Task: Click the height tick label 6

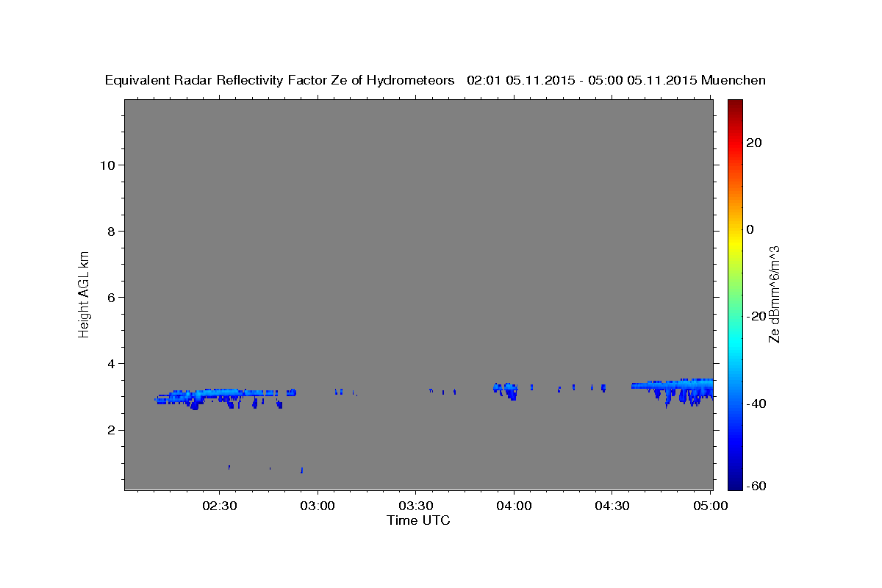Action: click(112, 298)
